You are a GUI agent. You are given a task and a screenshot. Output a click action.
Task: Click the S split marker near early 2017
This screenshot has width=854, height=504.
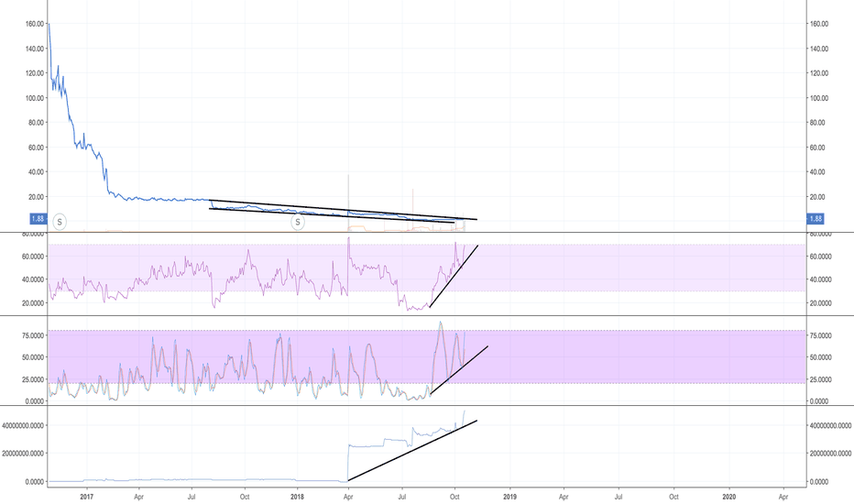click(x=60, y=222)
